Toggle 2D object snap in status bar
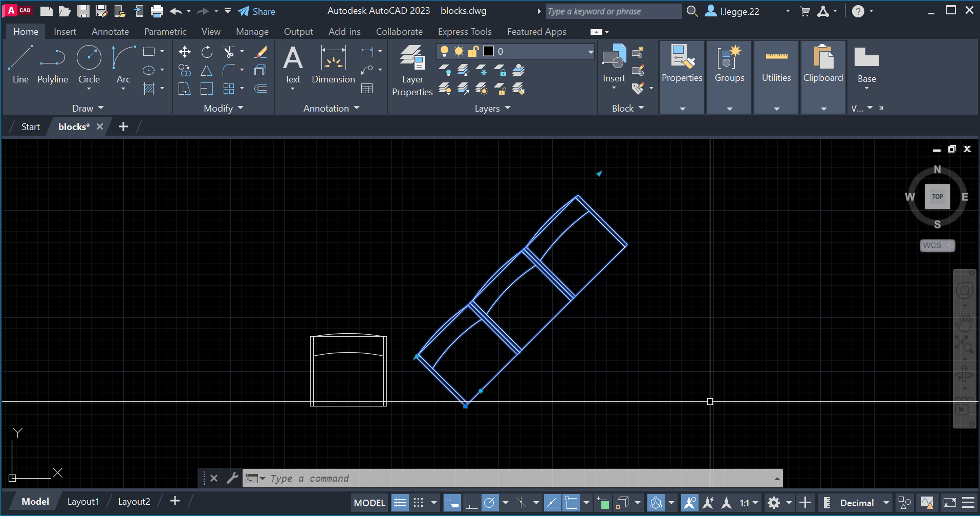 (x=571, y=503)
